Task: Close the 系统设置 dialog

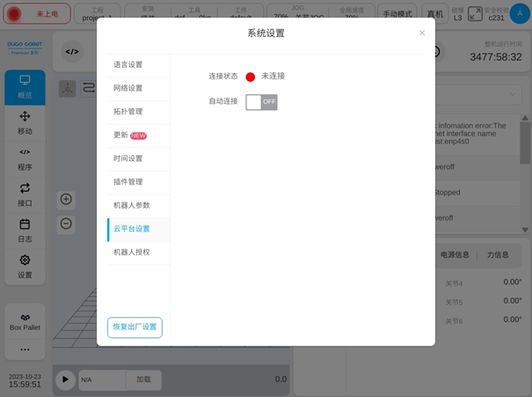Action: [422, 33]
